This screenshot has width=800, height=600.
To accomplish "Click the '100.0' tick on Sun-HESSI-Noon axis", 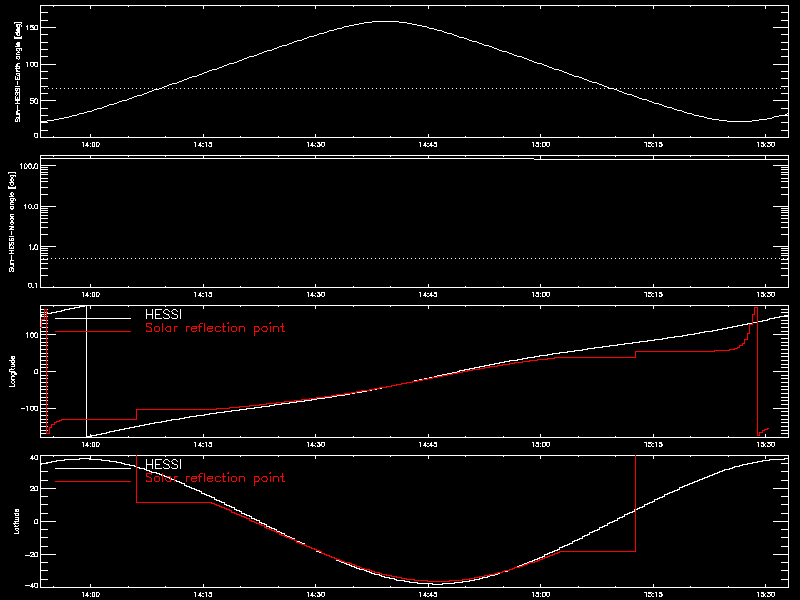I will 29,166.
